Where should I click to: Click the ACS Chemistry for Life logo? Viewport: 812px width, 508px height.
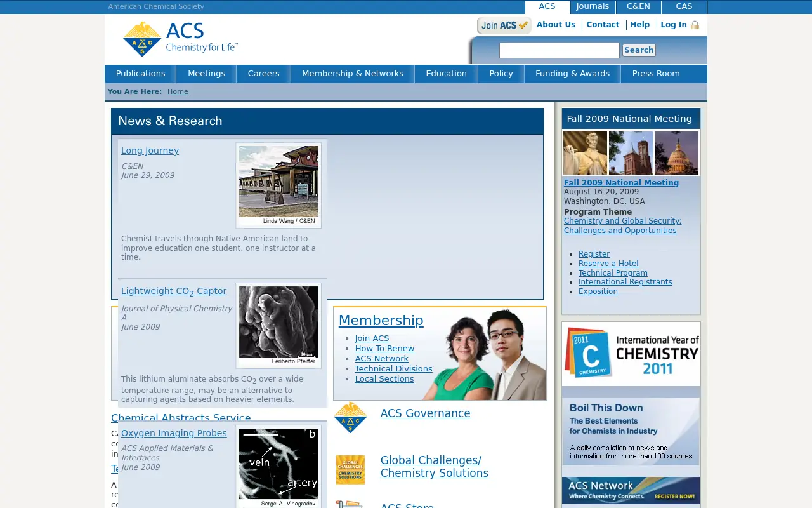(x=180, y=39)
